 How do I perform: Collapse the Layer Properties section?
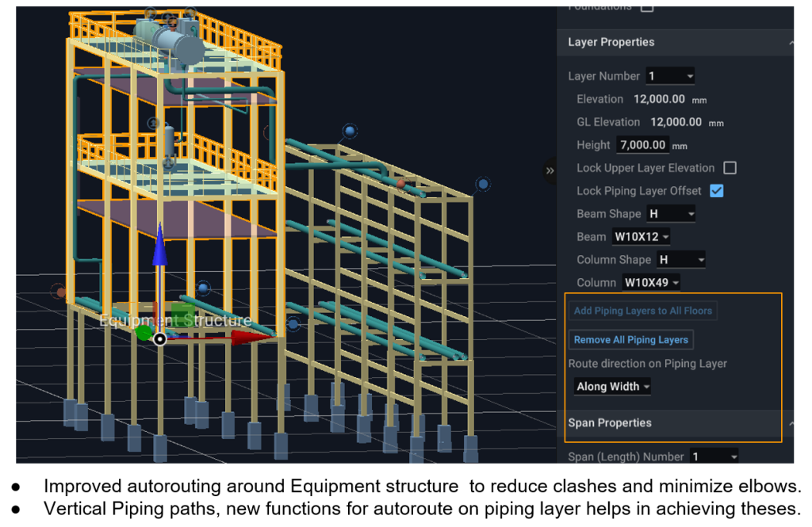pos(789,43)
